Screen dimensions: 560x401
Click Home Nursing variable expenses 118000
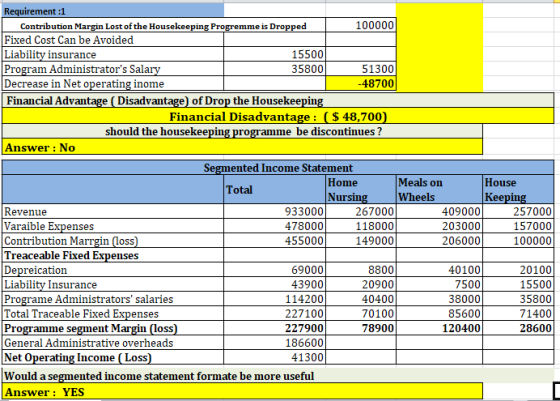(361, 226)
